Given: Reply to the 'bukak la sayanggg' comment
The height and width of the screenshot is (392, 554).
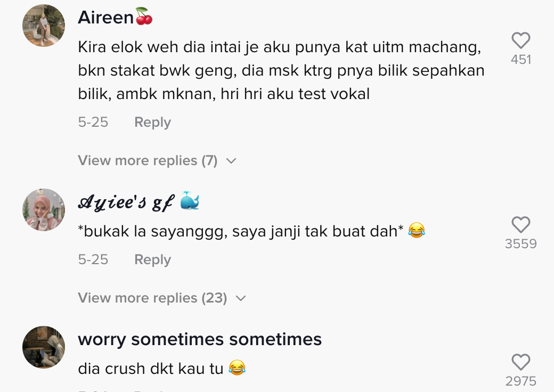Looking at the screenshot, I should point(153,259).
